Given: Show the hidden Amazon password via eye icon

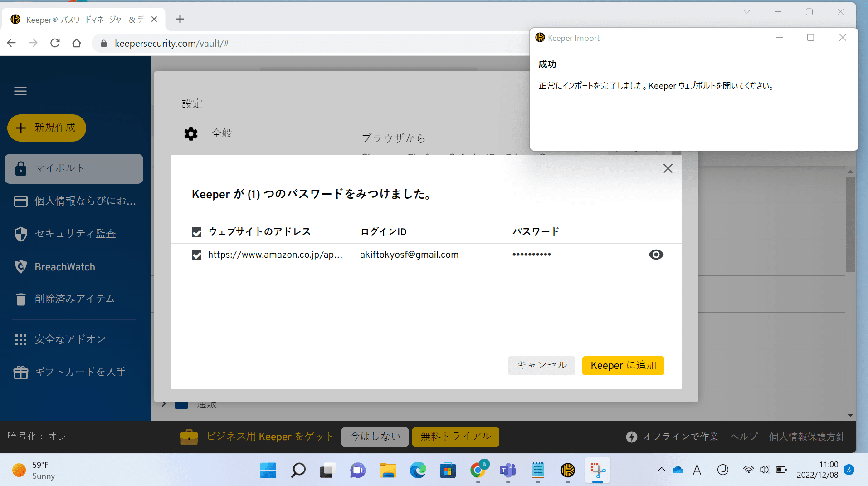Looking at the screenshot, I should (x=656, y=255).
